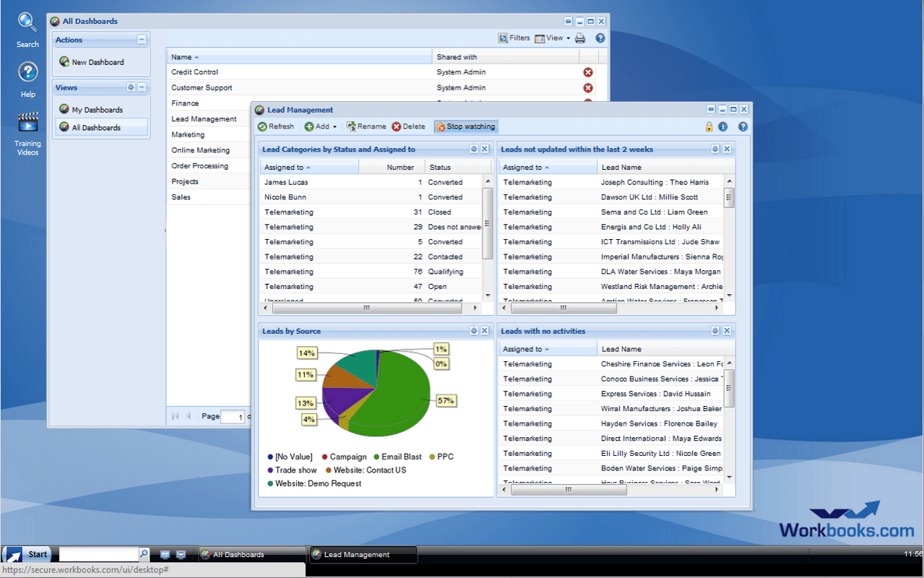Image resolution: width=924 pixels, height=578 pixels.
Task: Open the View dropdown in All Dashboards
Action: (552, 38)
